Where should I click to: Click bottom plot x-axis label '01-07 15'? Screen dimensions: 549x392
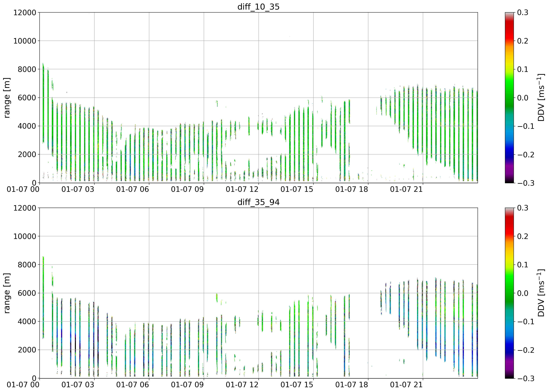(297, 385)
